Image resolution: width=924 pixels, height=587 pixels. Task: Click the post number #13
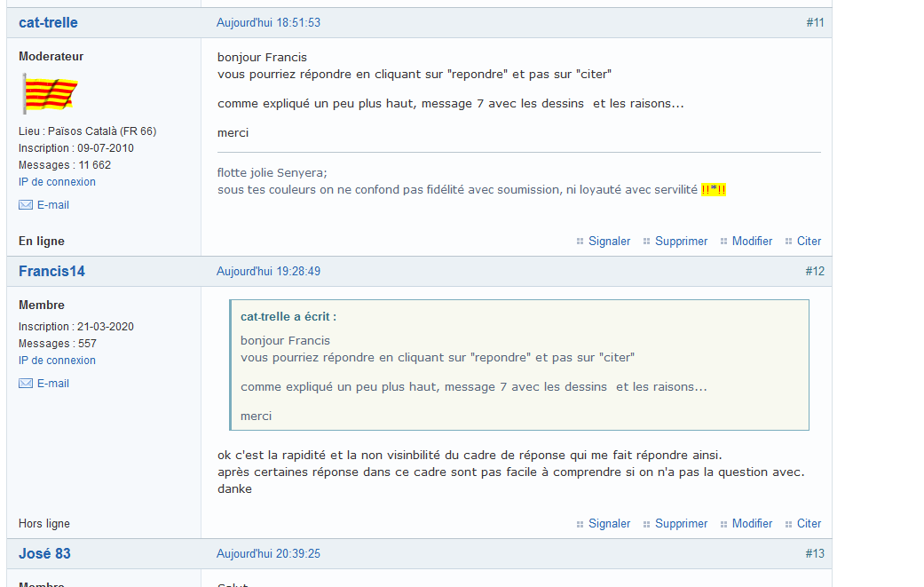point(815,553)
